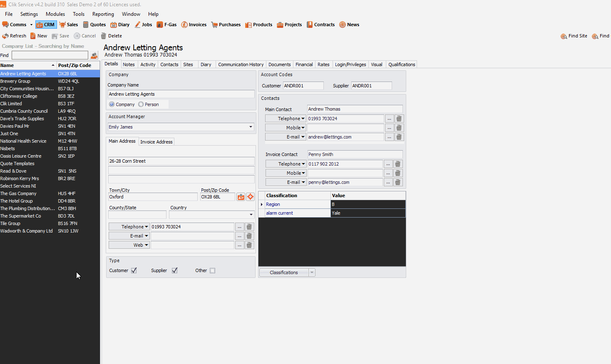Open main address Web type dropdown
The width and height of the screenshot is (611, 364).
[129, 245]
